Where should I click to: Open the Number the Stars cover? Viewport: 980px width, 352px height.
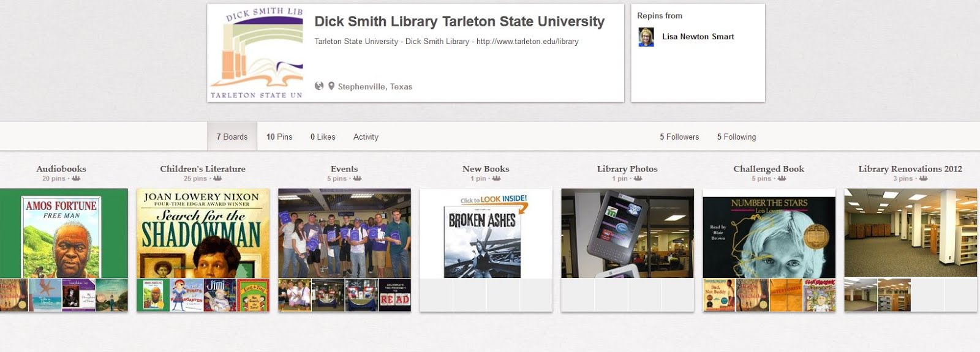pyautogui.click(x=769, y=233)
